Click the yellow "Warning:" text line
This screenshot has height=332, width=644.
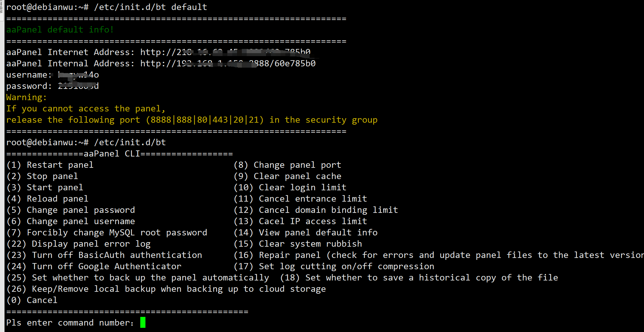pyautogui.click(x=26, y=97)
